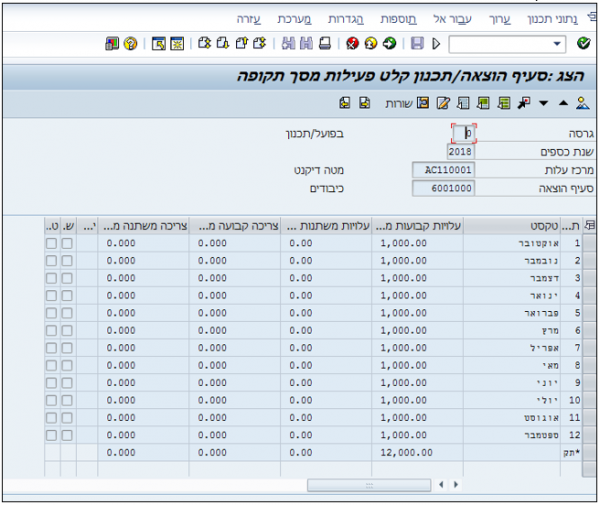Click the icon left of שורות label
Screen dimensions: 600x505
[423, 103]
